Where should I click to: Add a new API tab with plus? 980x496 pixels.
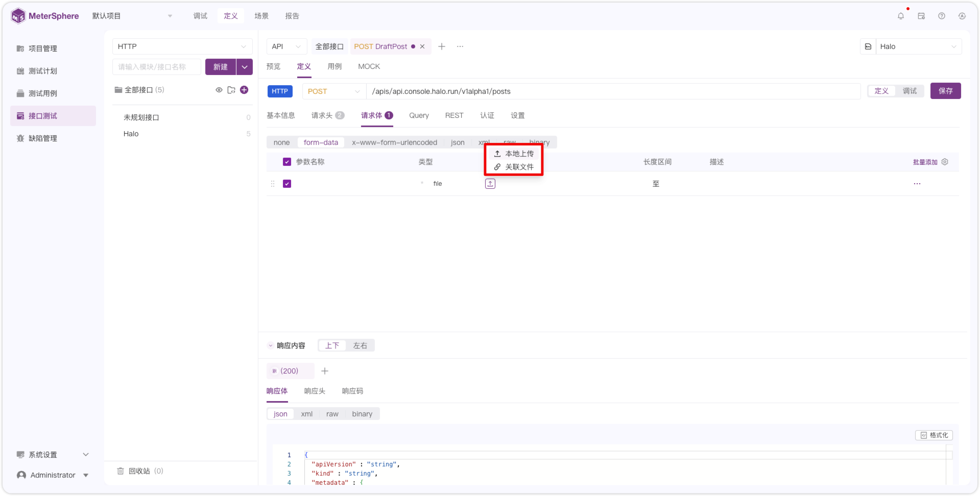tap(442, 46)
